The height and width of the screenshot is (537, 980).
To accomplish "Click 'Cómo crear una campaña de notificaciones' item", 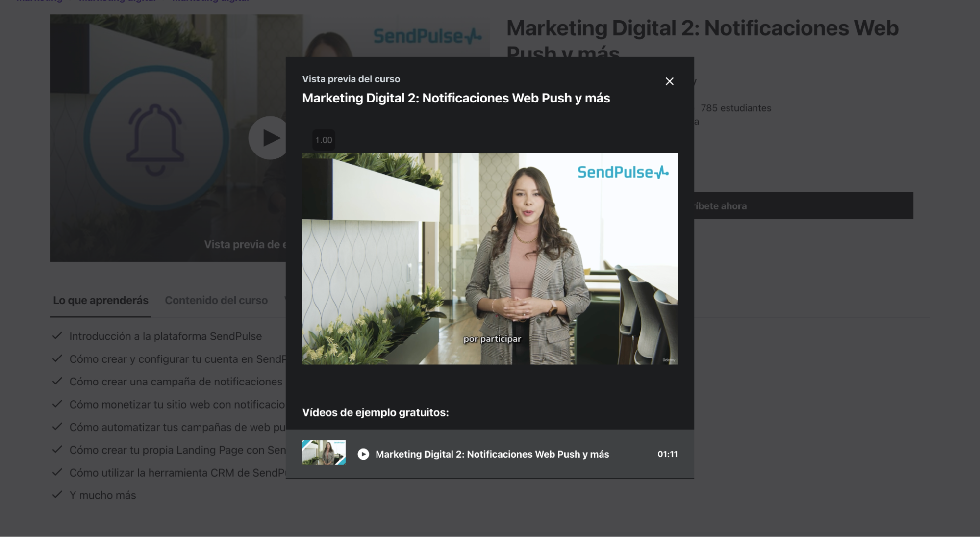I will (x=176, y=382).
